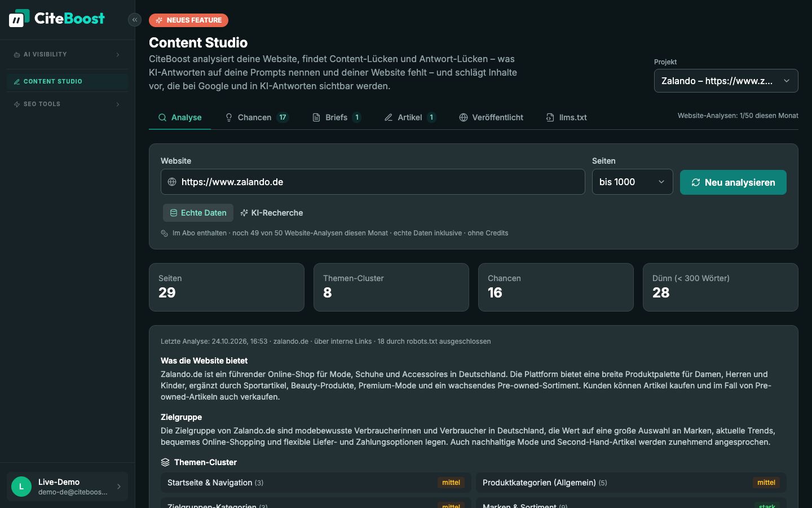Select the Analyse tab
This screenshot has height=508, width=812.
click(180, 117)
